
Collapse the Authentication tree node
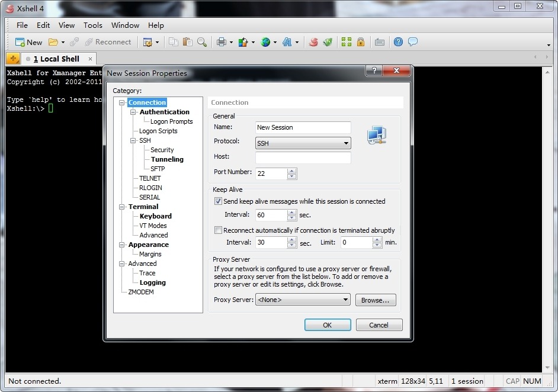coord(133,112)
